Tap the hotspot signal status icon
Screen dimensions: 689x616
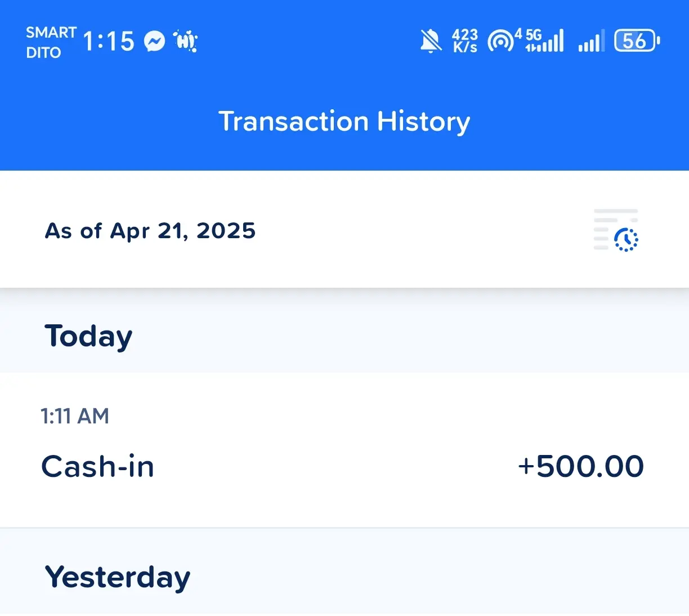tap(500, 41)
